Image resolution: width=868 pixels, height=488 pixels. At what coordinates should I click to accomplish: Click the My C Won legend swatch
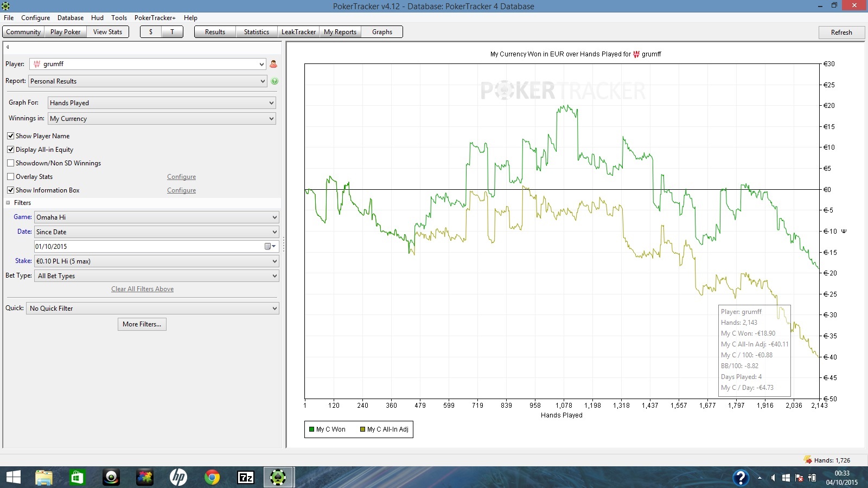pos(312,429)
